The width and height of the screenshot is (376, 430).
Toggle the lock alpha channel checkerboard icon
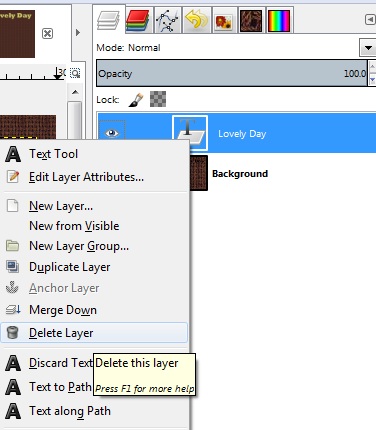pyautogui.click(x=158, y=99)
